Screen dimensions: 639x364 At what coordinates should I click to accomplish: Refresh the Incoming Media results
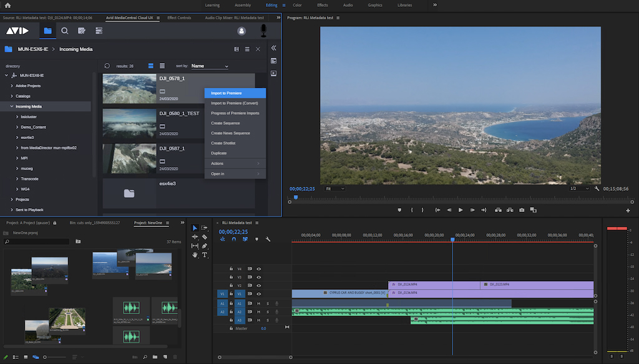pos(107,66)
